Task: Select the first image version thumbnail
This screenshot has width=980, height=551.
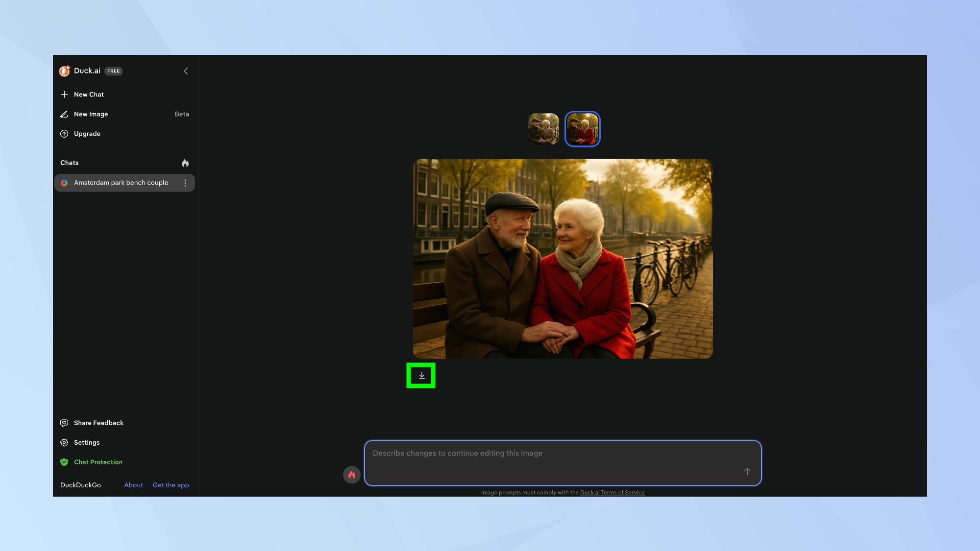Action: coord(544,129)
